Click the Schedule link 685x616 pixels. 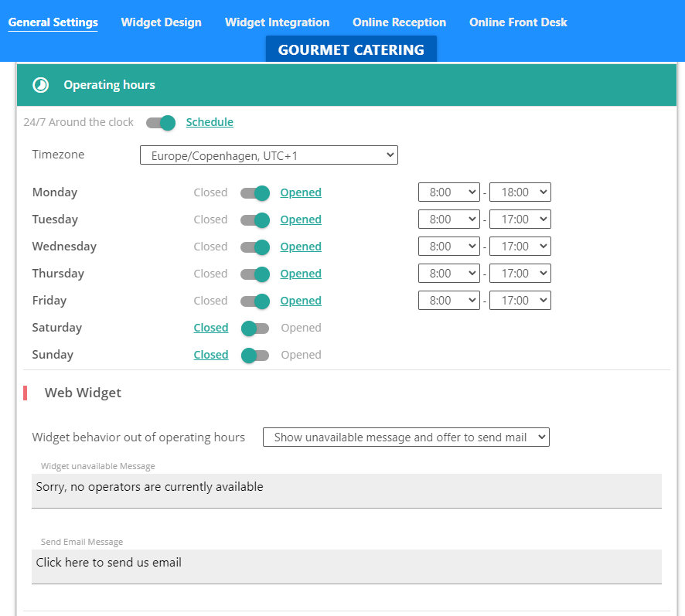(210, 122)
